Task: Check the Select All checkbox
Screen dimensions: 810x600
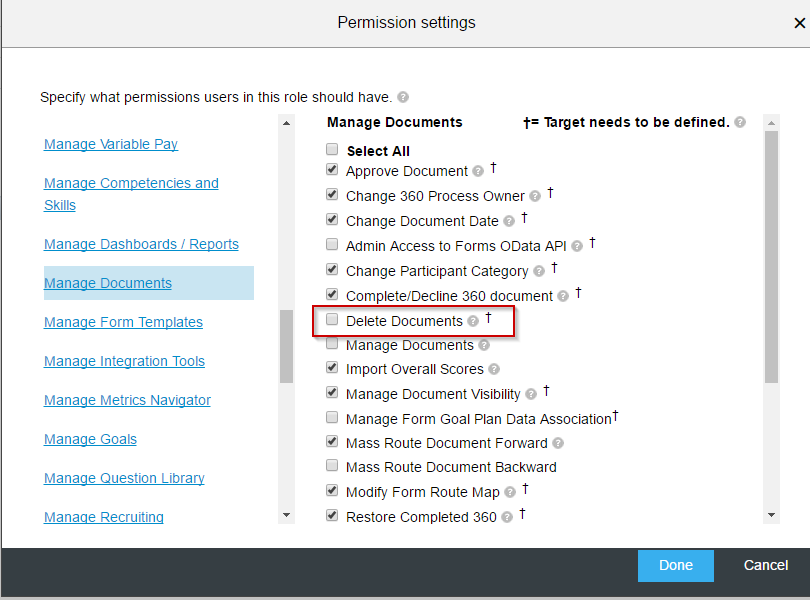Action: coord(332,149)
